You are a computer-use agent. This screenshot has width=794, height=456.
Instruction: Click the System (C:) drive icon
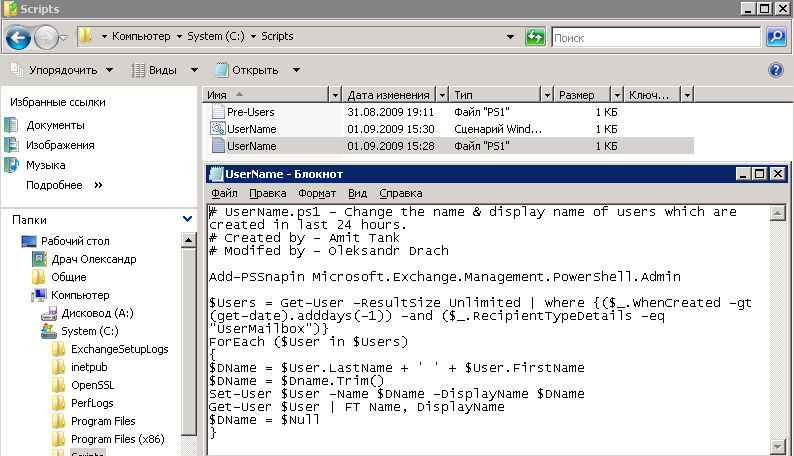[49, 331]
